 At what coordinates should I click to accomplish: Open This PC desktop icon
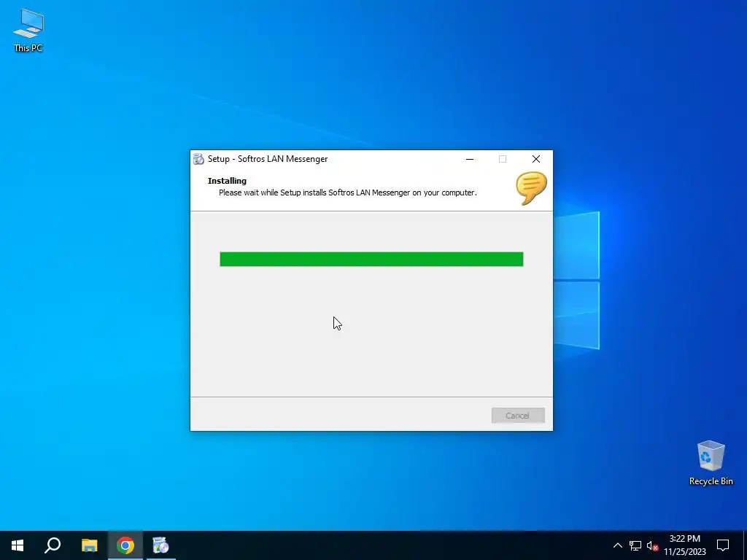pyautogui.click(x=28, y=31)
